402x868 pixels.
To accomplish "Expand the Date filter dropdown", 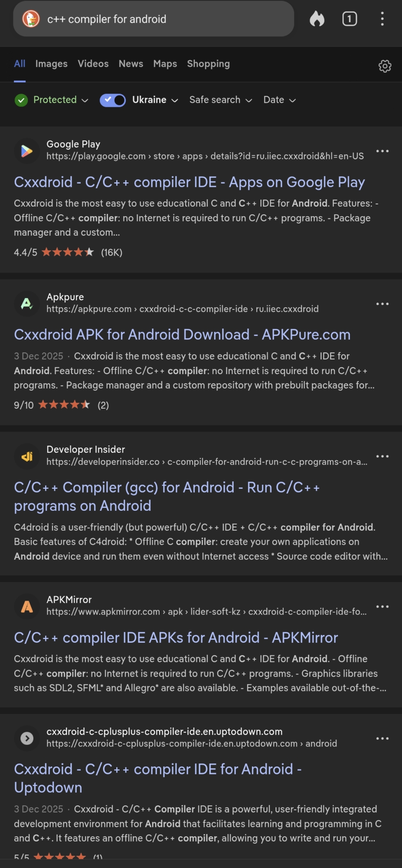I will click(x=279, y=100).
